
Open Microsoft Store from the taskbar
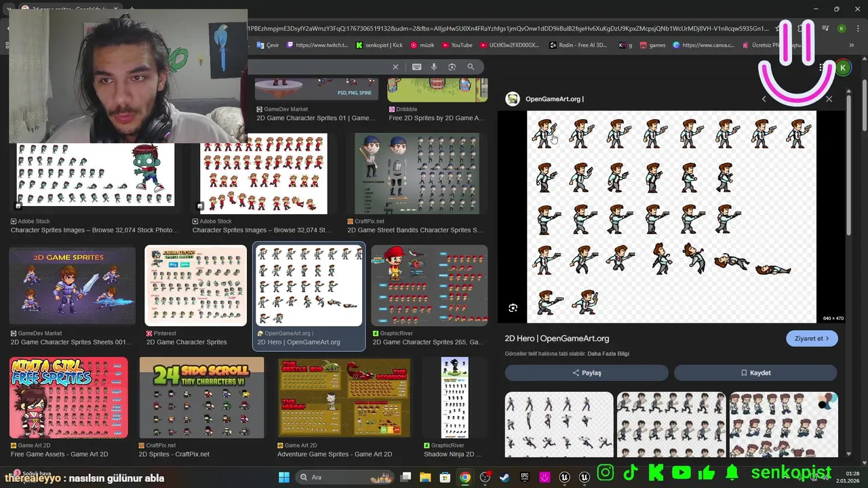445,477
